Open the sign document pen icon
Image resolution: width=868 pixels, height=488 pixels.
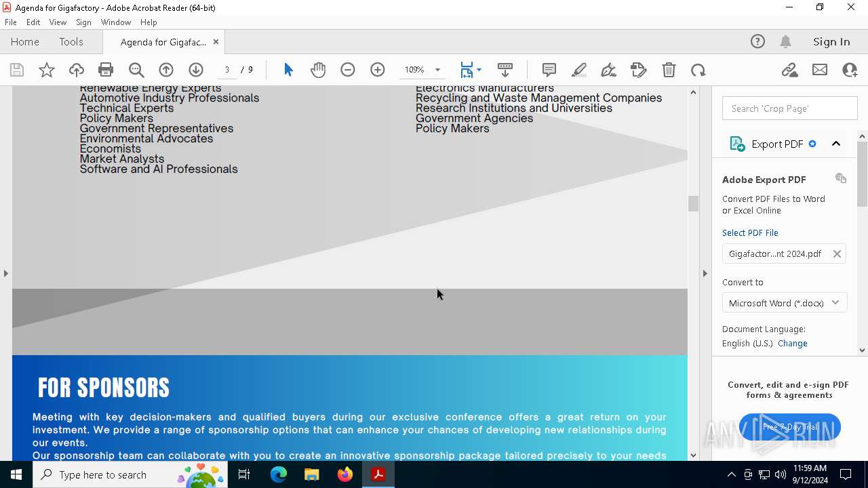pos(609,70)
